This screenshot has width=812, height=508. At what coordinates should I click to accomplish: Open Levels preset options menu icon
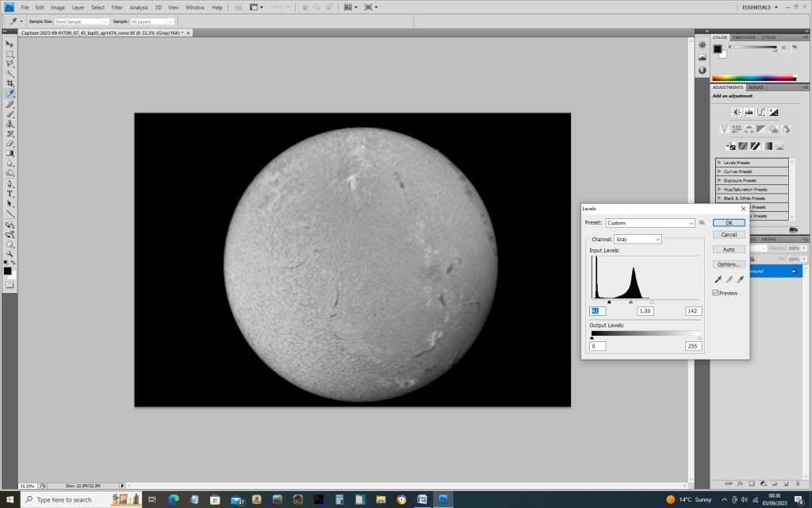(702, 223)
